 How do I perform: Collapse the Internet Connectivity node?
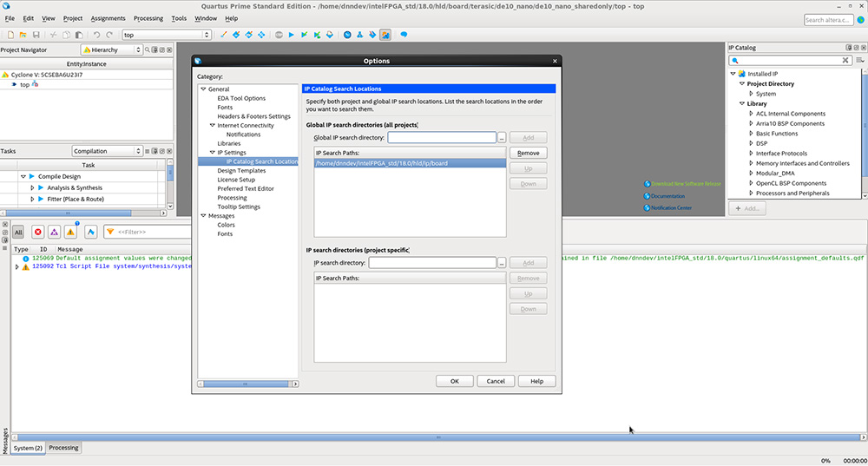[212, 126]
